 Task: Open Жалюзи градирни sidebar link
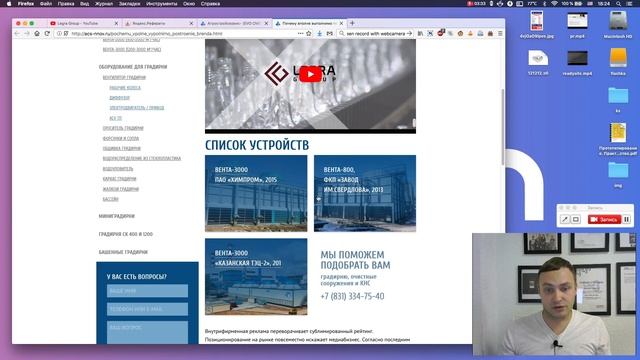point(121,189)
